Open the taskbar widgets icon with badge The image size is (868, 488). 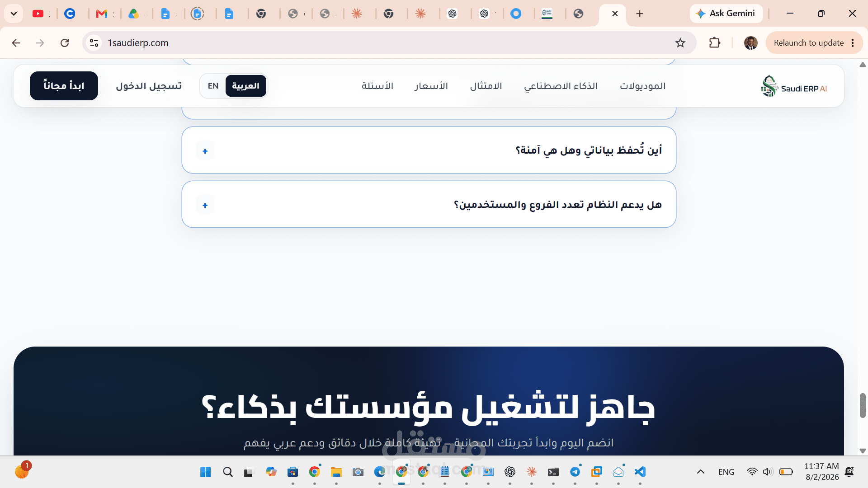pyautogui.click(x=22, y=471)
